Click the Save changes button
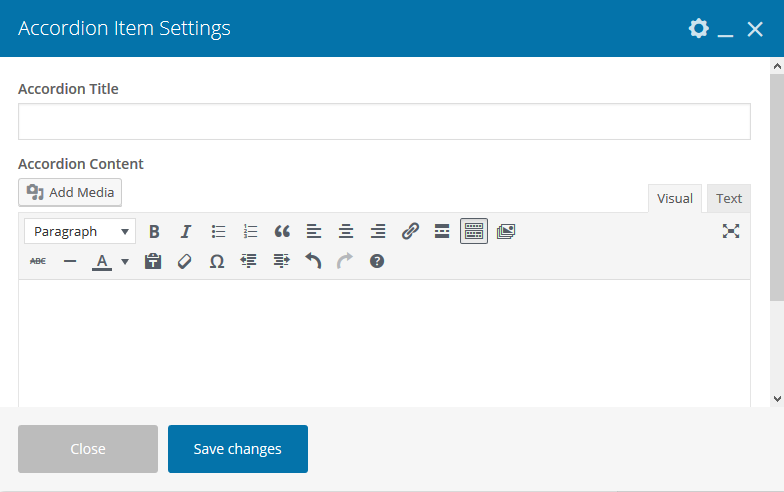 click(x=238, y=449)
